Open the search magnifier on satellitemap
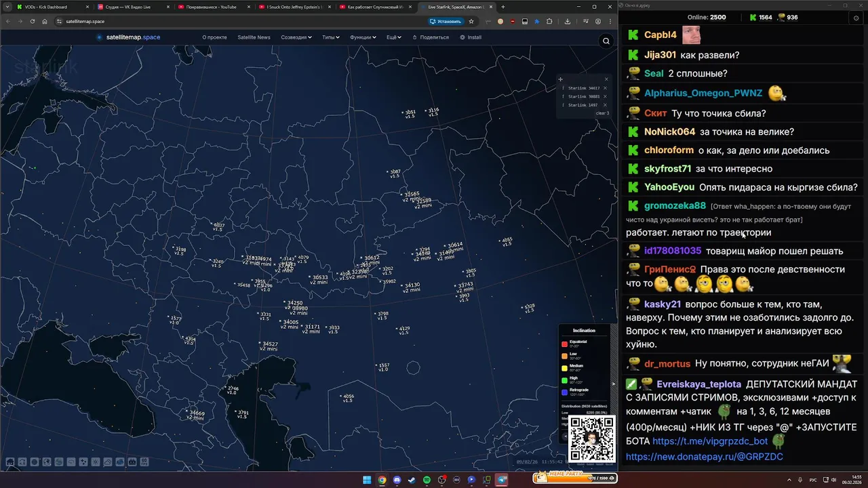 (x=606, y=41)
